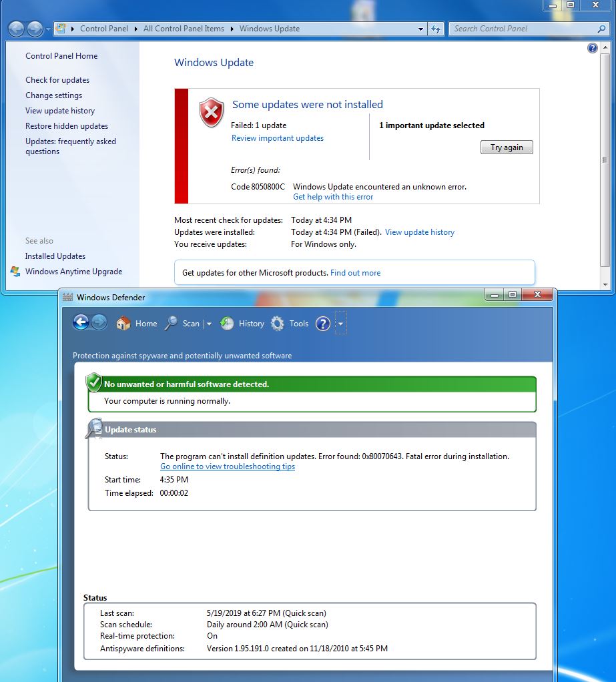Click the search magnifier in Search Control Panel
This screenshot has width=616, height=682.
600,29
